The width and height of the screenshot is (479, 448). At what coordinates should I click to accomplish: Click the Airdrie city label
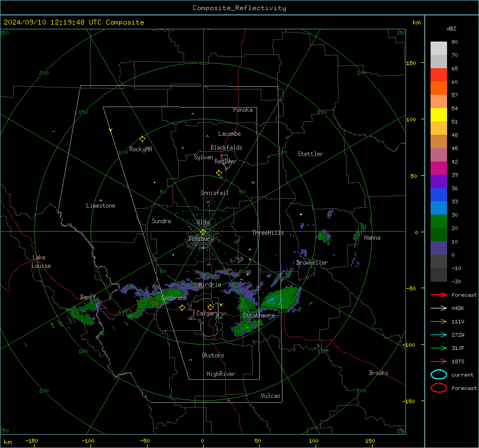coord(210,284)
